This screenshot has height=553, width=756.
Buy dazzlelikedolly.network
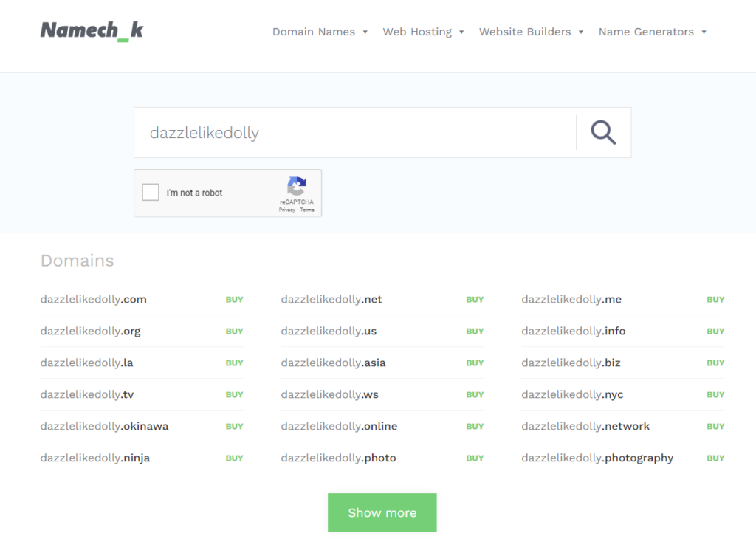click(715, 427)
